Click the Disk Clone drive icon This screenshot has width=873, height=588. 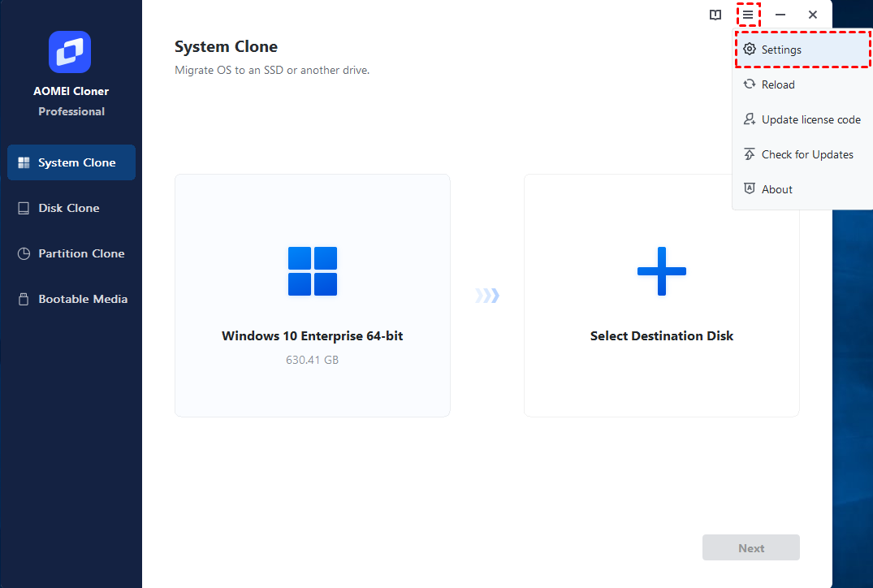tap(24, 208)
